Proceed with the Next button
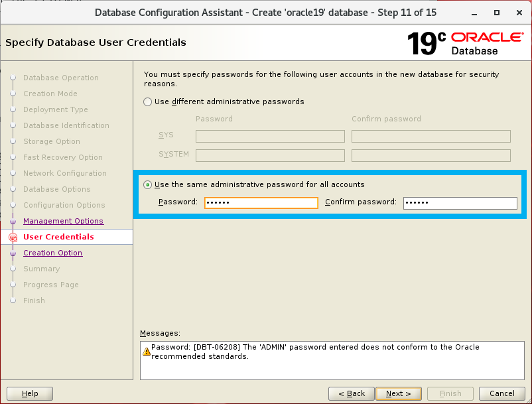 [x=399, y=393]
